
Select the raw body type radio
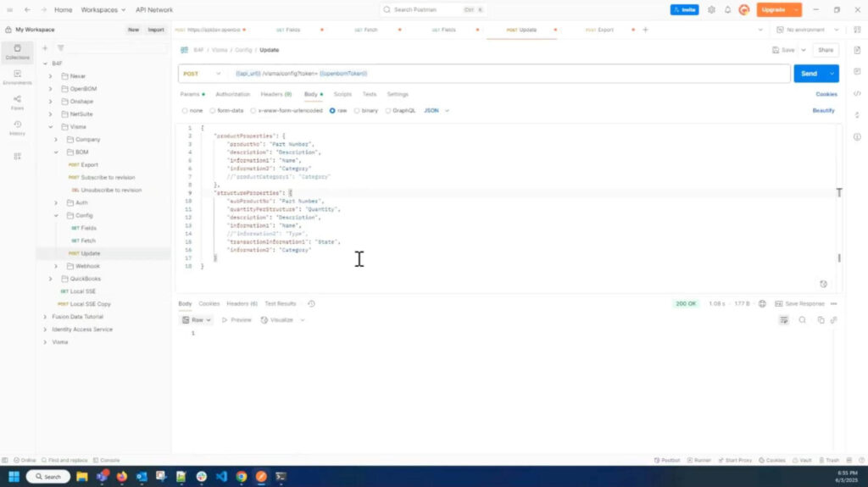point(332,111)
